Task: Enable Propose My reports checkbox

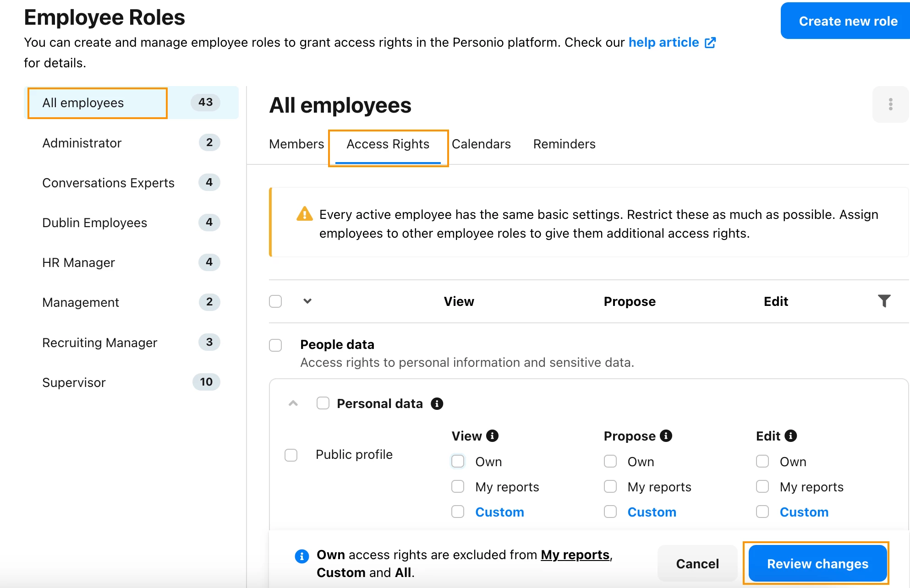Action: coord(610,486)
